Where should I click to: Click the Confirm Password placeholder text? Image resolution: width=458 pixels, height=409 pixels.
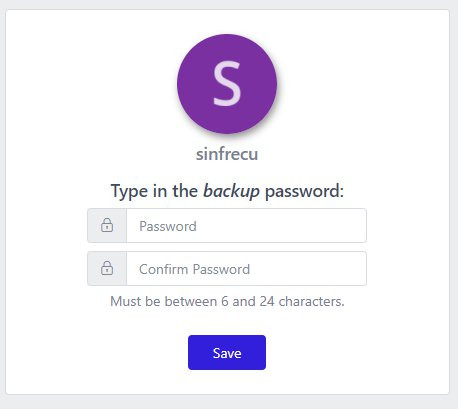pyautogui.click(x=194, y=269)
